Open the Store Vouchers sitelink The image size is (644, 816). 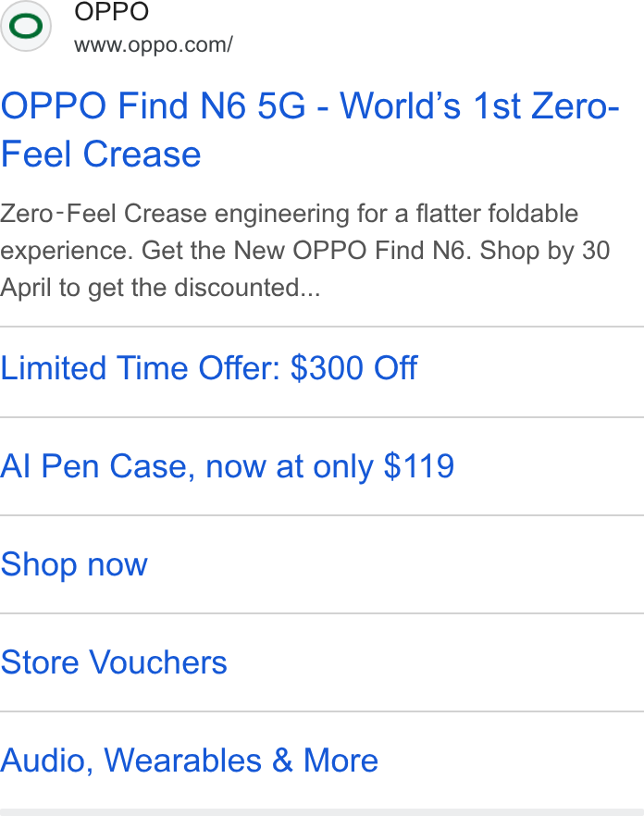pyautogui.click(x=322, y=662)
